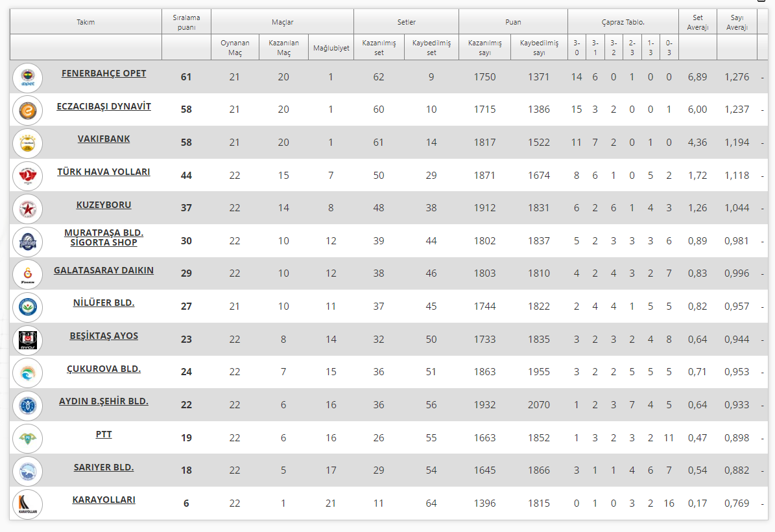
Task: Click the Kuzeyboru star logo
Action: coord(27,209)
